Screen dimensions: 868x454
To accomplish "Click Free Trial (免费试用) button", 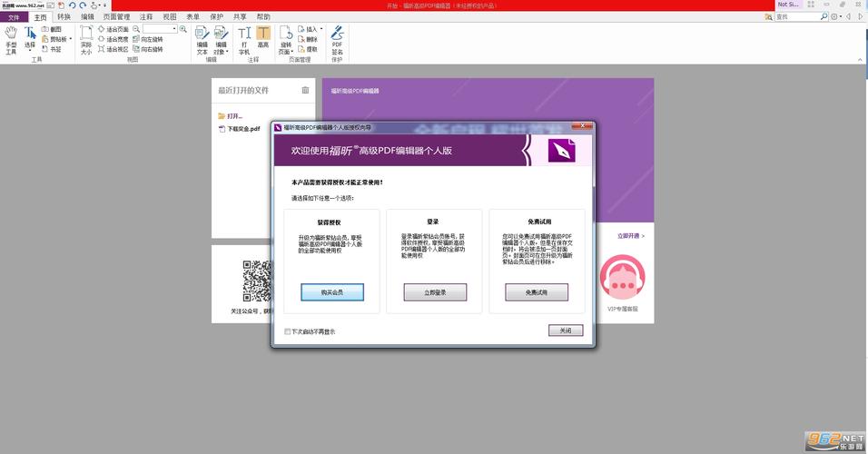I will (x=537, y=292).
